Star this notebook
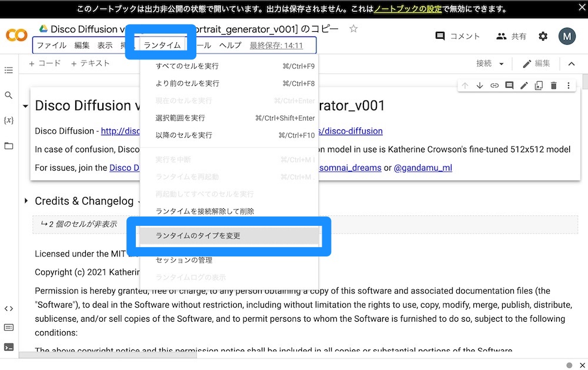Image resolution: width=588 pixels, height=370 pixels. click(x=353, y=28)
